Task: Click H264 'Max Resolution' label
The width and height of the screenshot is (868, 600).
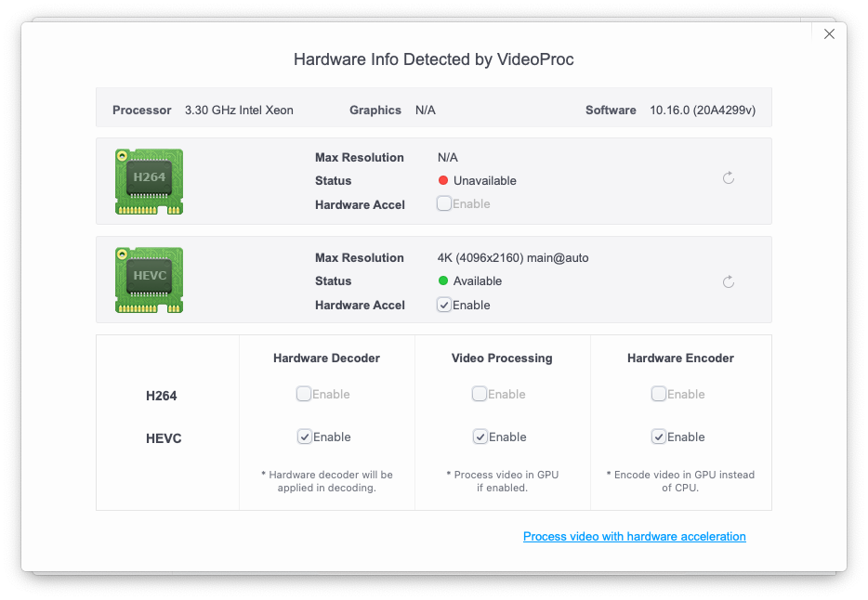Action: point(360,158)
